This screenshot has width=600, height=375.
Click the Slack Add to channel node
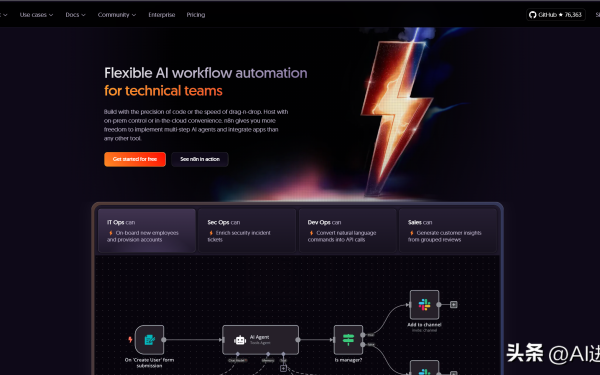click(424, 305)
